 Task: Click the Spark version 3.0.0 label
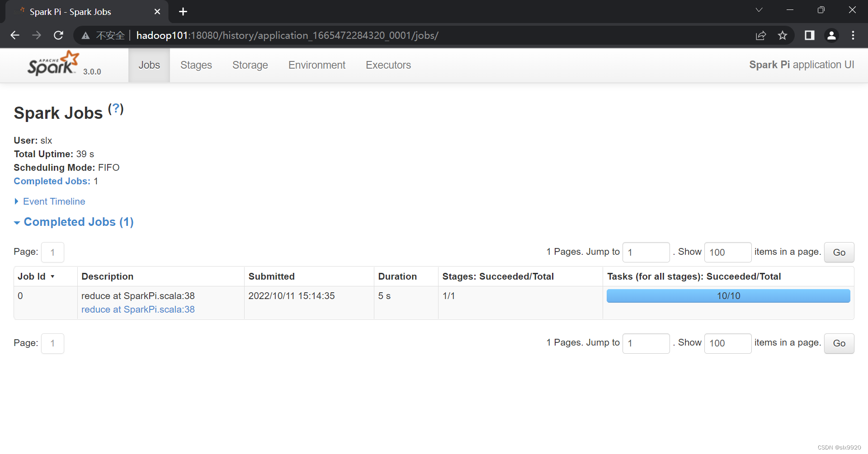pyautogui.click(x=92, y=72)
